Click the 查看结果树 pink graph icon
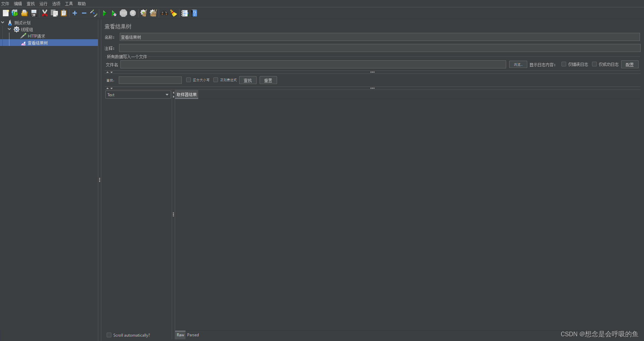 coord(23,43)
